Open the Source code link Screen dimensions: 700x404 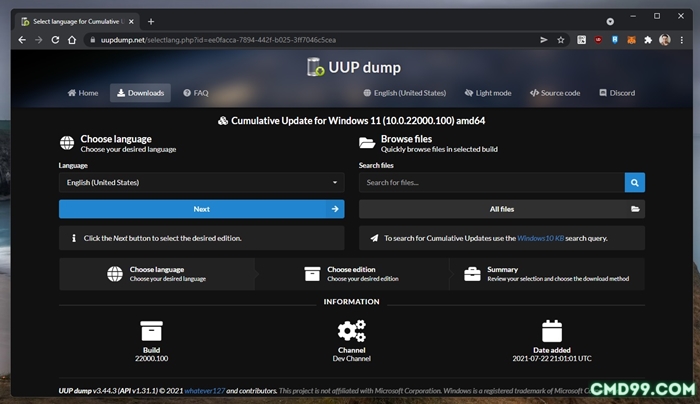click(555, 93)
